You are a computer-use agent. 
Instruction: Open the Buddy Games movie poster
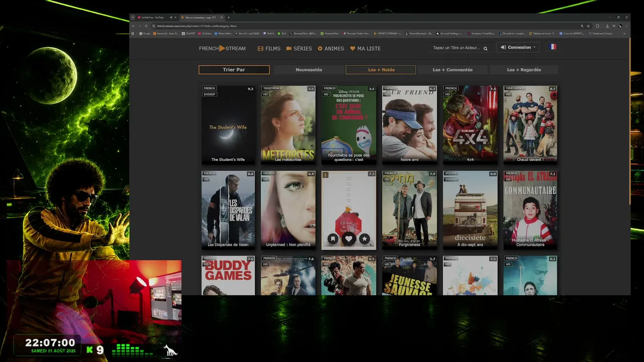tap(228, 276)
